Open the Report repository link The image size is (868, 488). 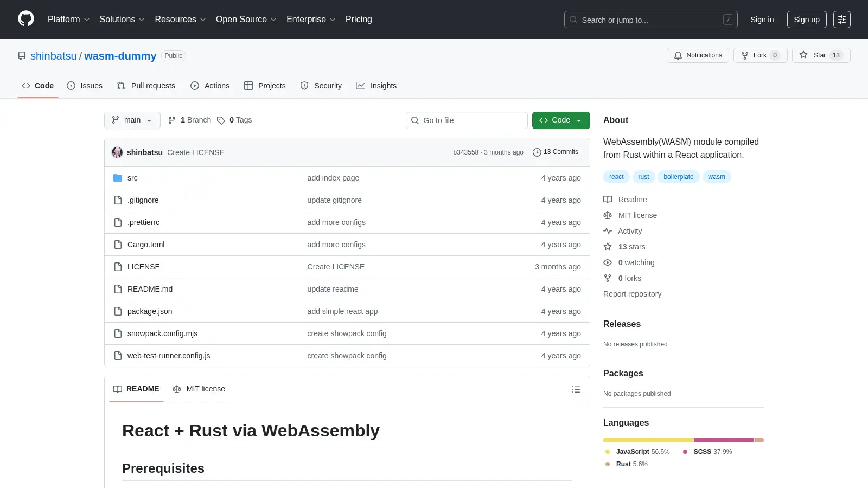[x=633, y=294]
